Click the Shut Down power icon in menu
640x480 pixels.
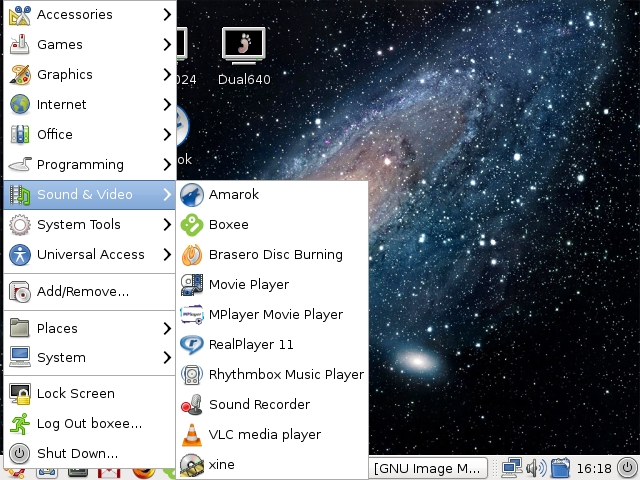tap(20, 453)
